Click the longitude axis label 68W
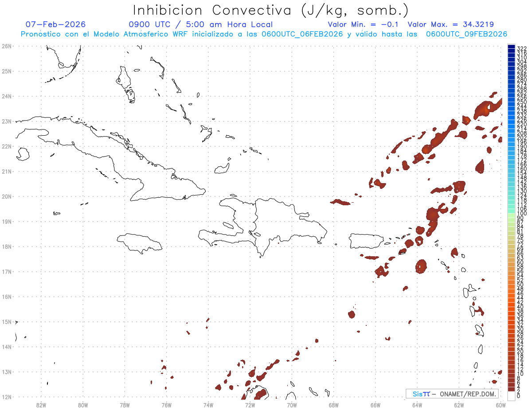The height and width of the screenshot is (411, 532). tap(334, 405)
